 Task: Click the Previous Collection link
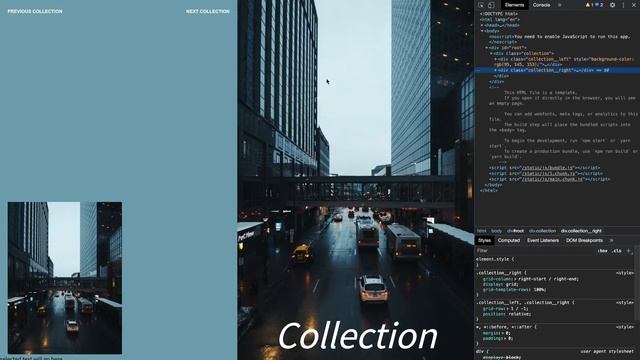35,11
